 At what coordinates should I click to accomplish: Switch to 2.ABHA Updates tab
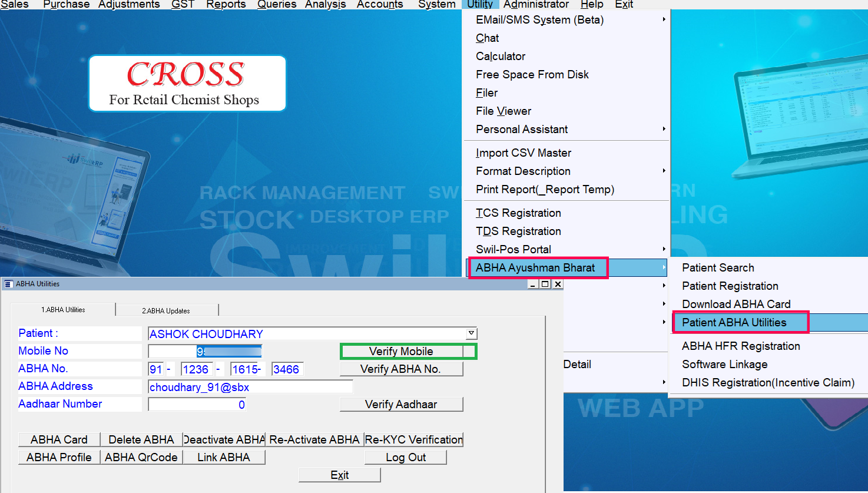tap(167, 310)
